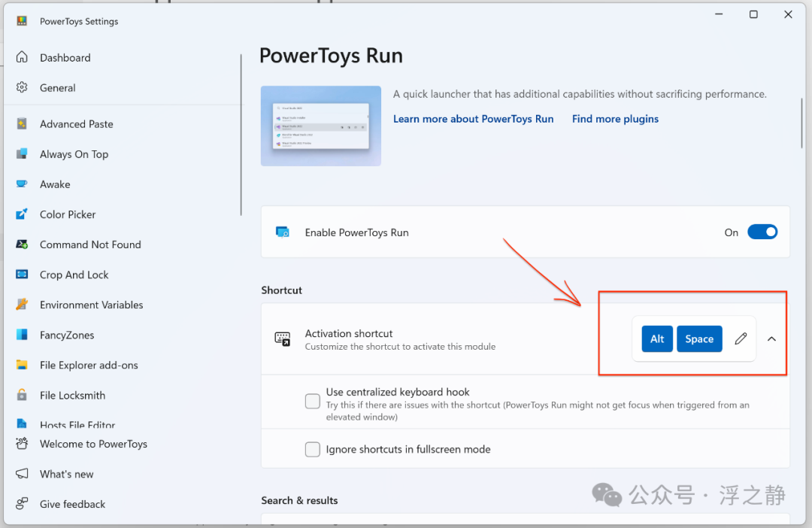The image size is (812, 528).
Task: Click the Enable PowerToys Run module icon
Action: coord(282,232)
